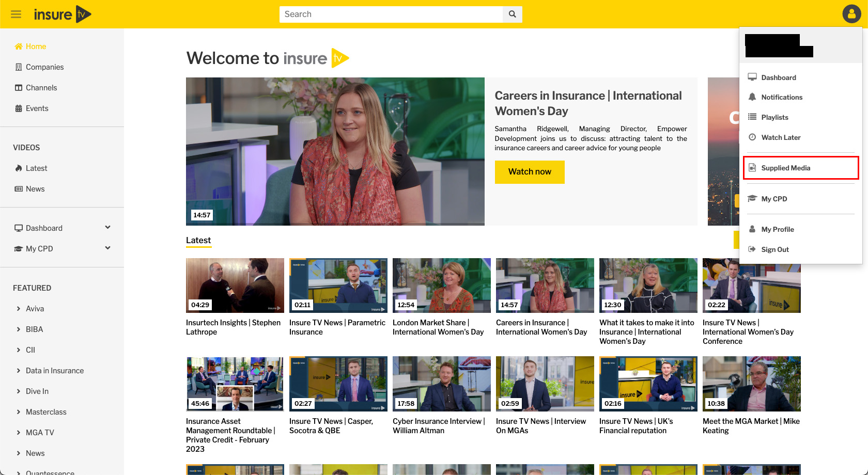Open the Parametric Insurance news thumbnail
Image resolution: width=868 pixels, height=475 pixels.
click(x=338, y=286)
